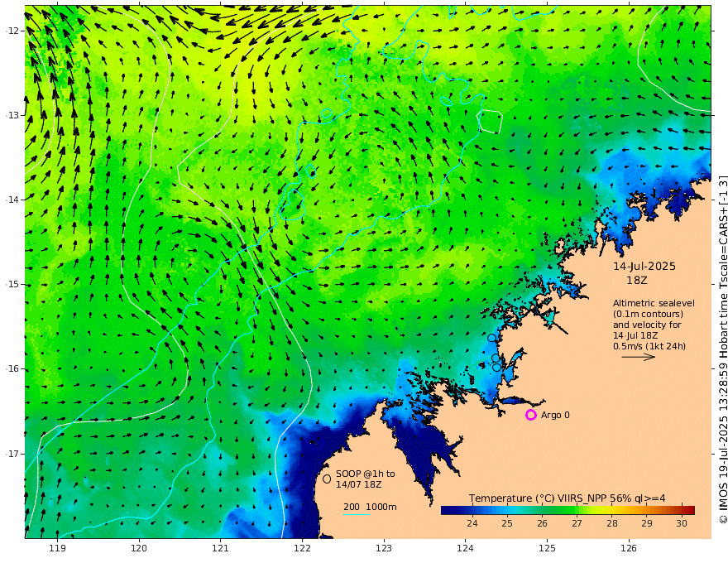The image size is (728, 563).
Task: Click latitude axis label -13
Action: [12, 115]
